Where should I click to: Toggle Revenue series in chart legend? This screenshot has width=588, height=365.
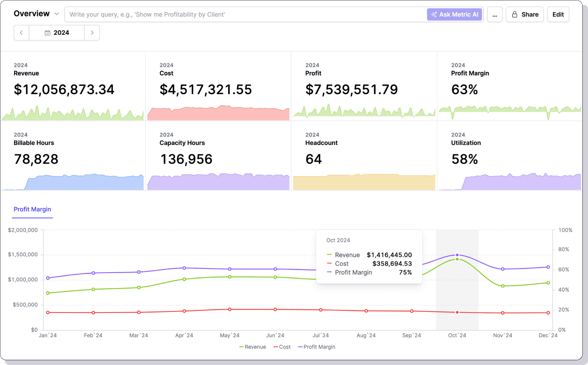pos(253,347)
